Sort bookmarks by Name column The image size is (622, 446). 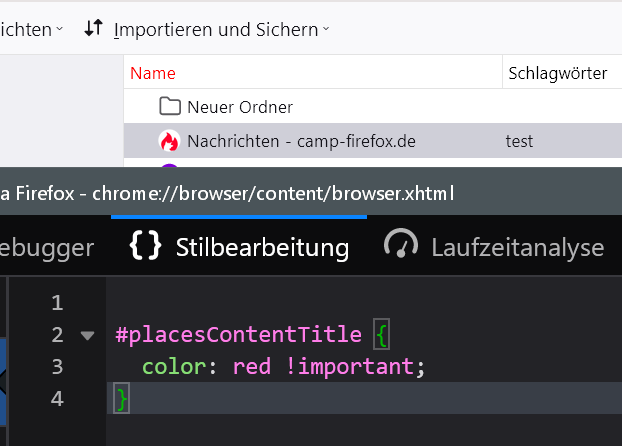click(x=153, y=73)
